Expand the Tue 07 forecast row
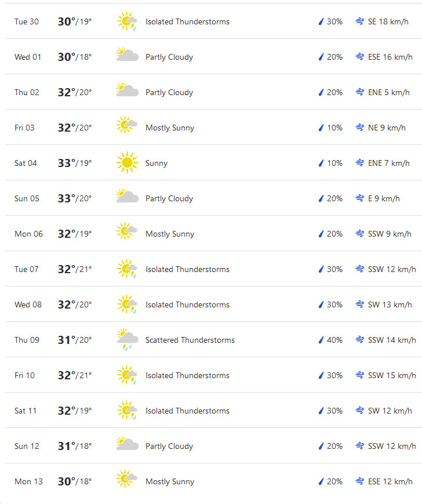422x504 pixels. coord(213,269)
